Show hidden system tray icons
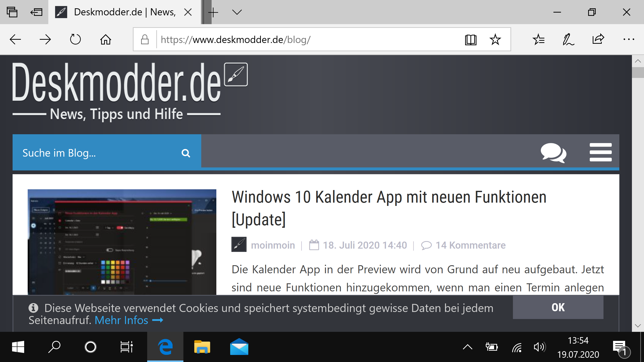Viewport: 644px width, 362px height. point(467,347)
